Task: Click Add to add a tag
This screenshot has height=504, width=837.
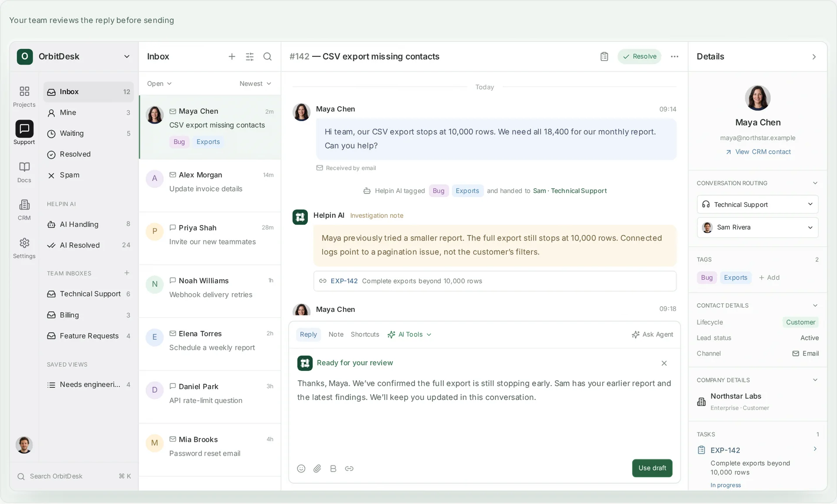Action: [x=769, y=278]
